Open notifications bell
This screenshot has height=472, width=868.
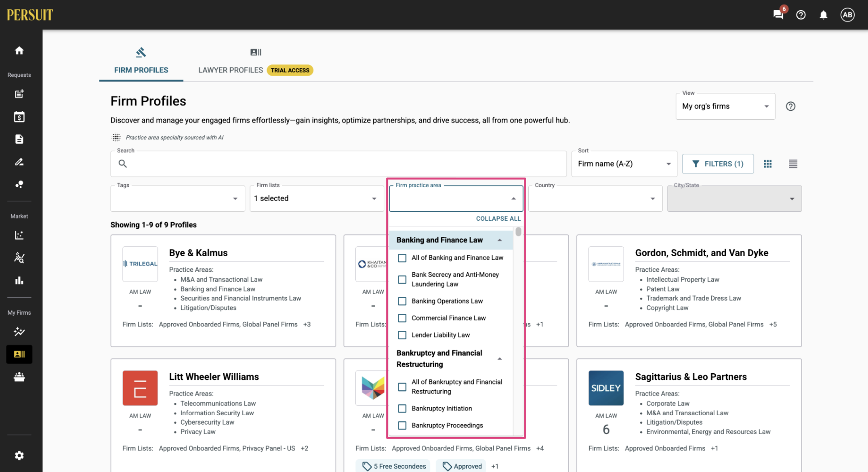(823, 15)
